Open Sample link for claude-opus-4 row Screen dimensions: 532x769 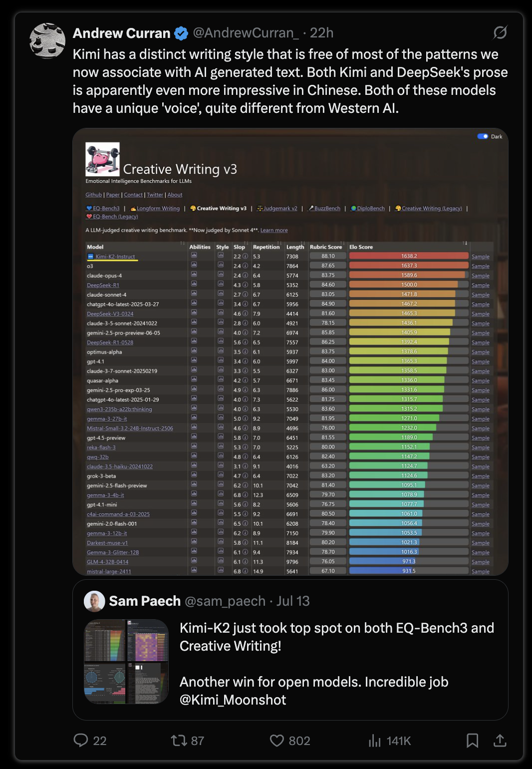pos(481,276)
